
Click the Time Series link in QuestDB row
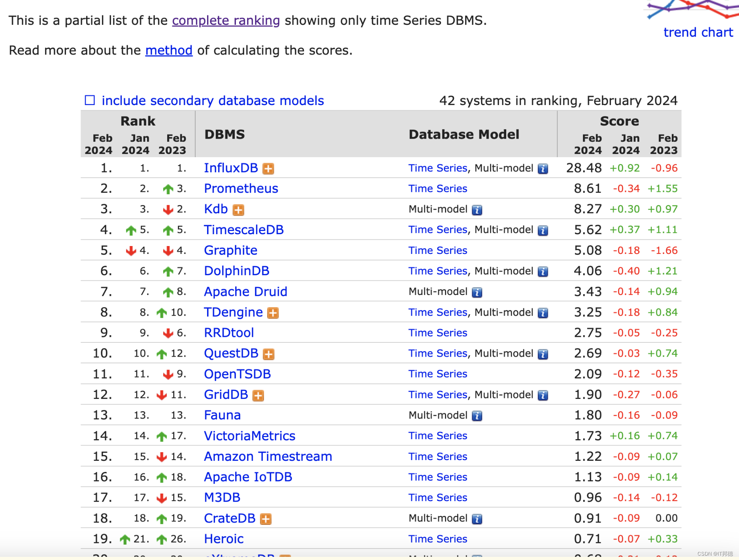[x=438, y=353]
